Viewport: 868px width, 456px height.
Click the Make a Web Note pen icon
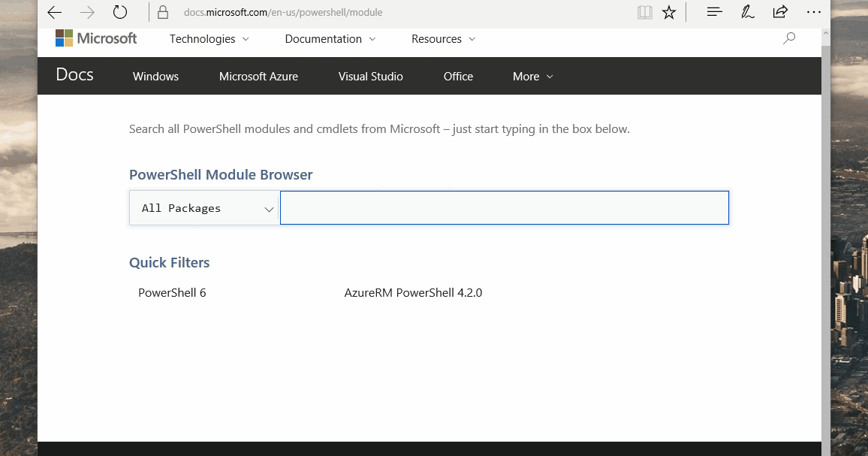pyautogui.click(x=748, y=13)
